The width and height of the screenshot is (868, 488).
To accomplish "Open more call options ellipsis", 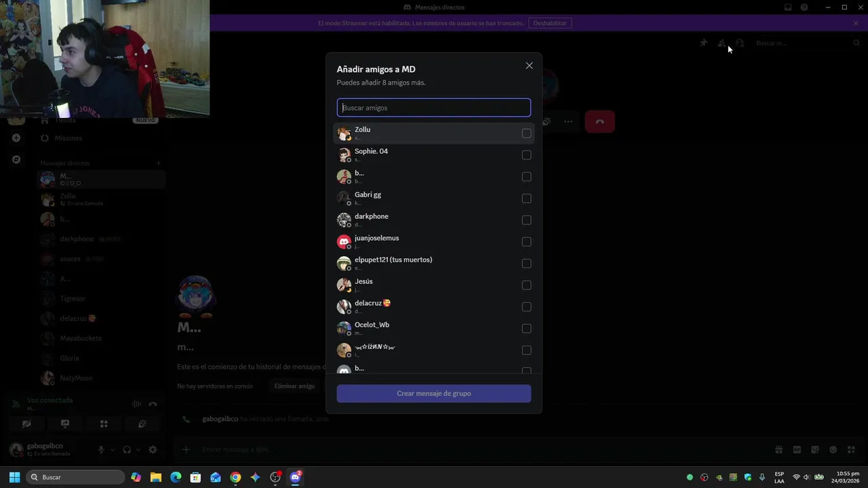I will 568,121.
